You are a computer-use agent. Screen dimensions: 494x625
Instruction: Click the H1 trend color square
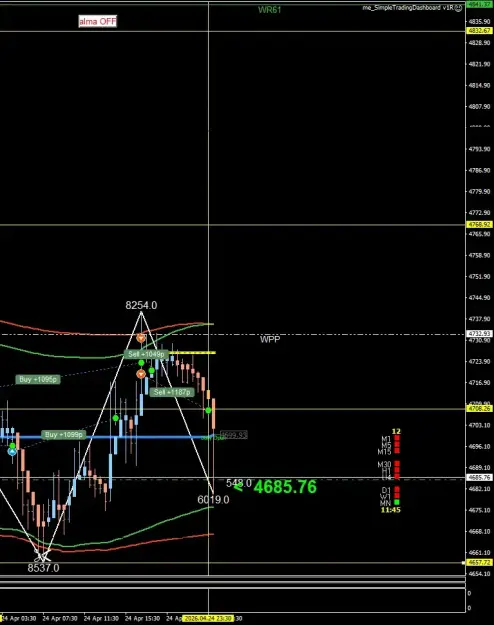click(x=397, y=470)
